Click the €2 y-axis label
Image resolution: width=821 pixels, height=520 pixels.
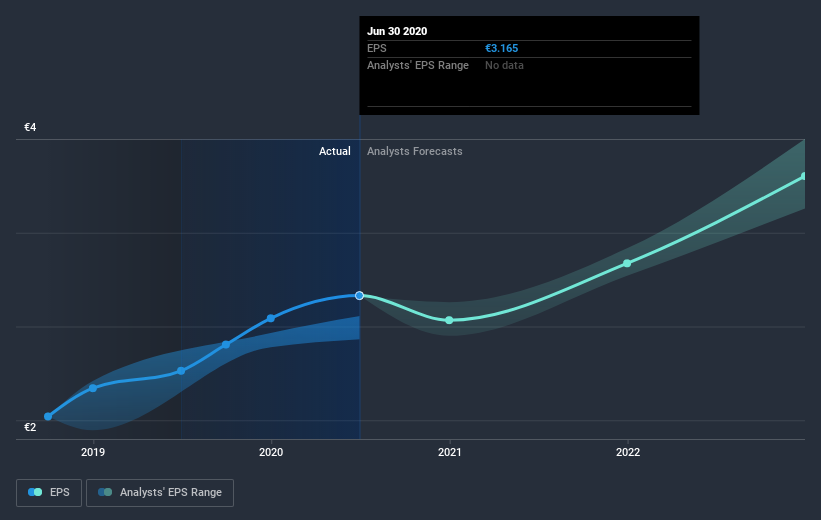pyautogui.click(x=30, y=427)
